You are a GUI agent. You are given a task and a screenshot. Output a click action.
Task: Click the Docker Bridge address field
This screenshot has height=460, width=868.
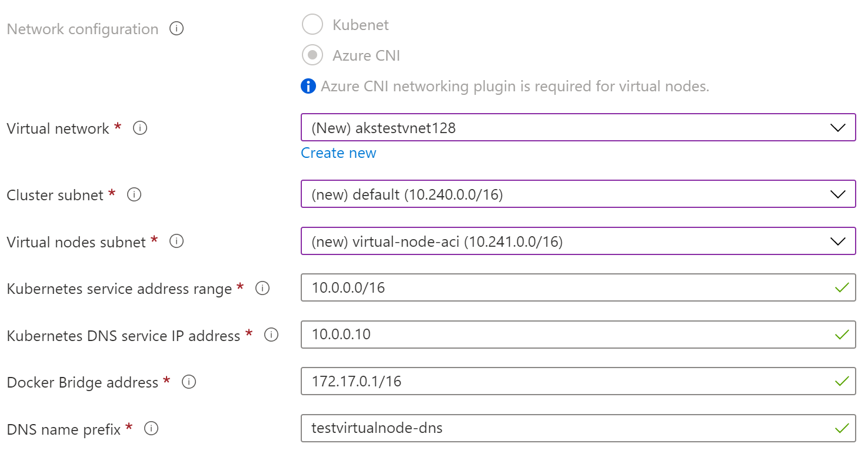pos(578,381)
